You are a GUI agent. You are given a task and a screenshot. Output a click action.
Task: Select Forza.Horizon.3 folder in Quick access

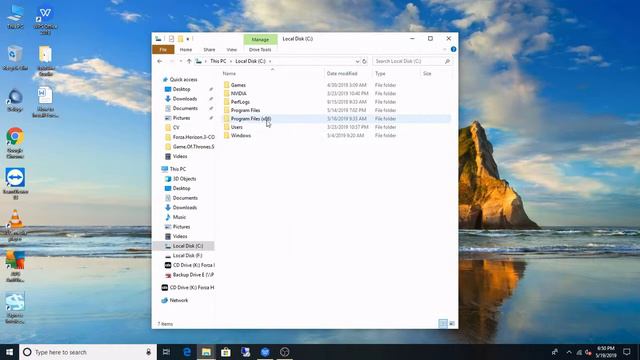pos(193,137)
